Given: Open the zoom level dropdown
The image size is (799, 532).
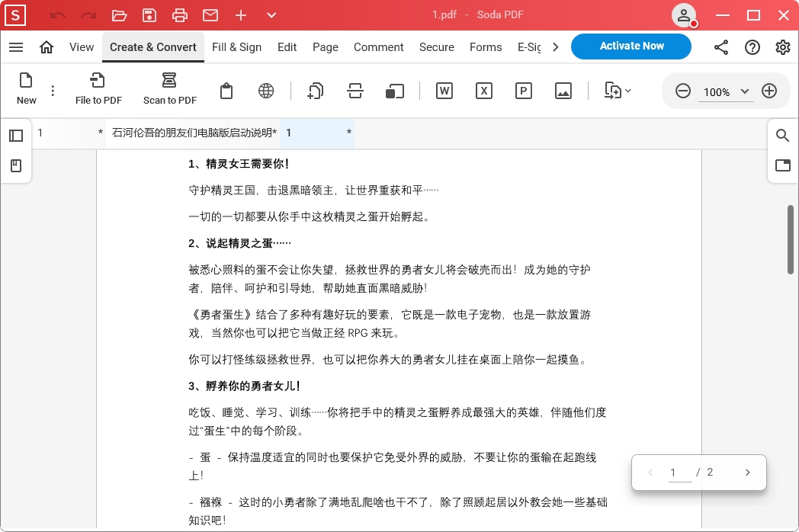Looking at the screenshot, I should [x=744, y=91].
